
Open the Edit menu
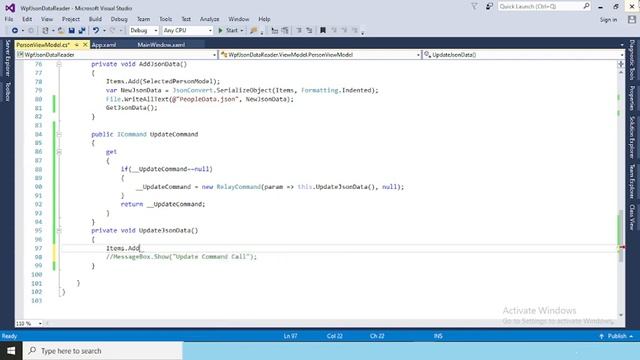click(27, 19)
